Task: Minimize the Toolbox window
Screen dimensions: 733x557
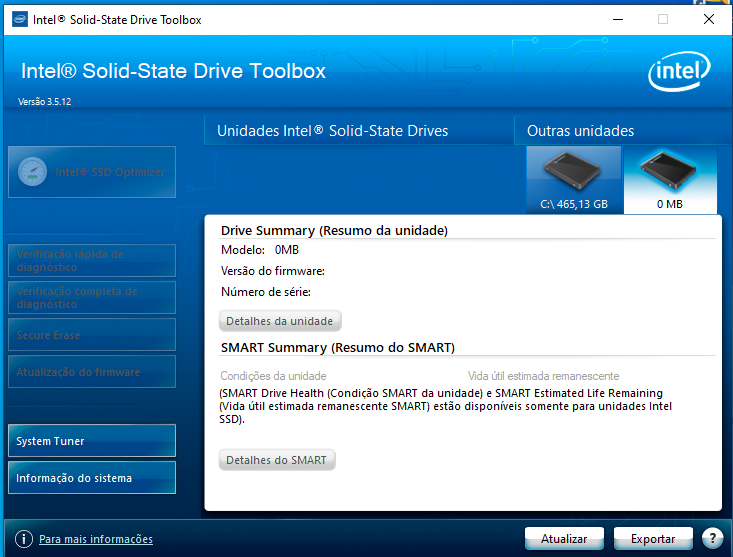Action: (618, 20)
